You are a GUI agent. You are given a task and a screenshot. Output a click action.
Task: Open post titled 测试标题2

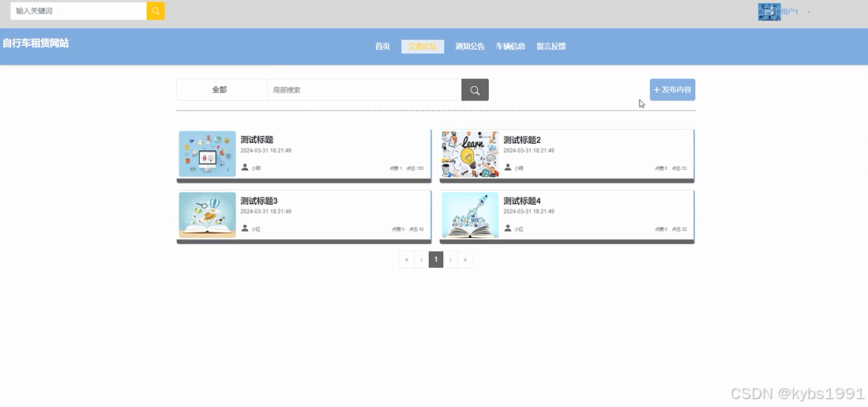click(522, 140)
